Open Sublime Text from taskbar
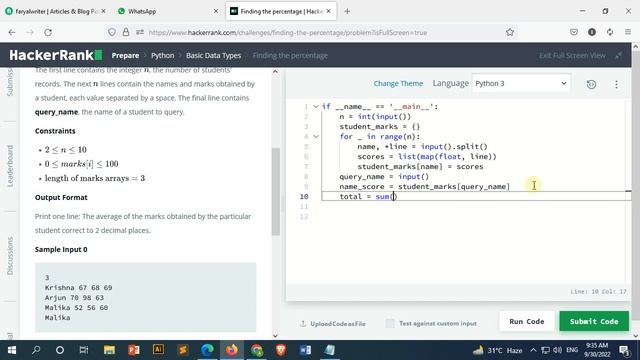This screenshot has width=640, height=360. [183, 350]
